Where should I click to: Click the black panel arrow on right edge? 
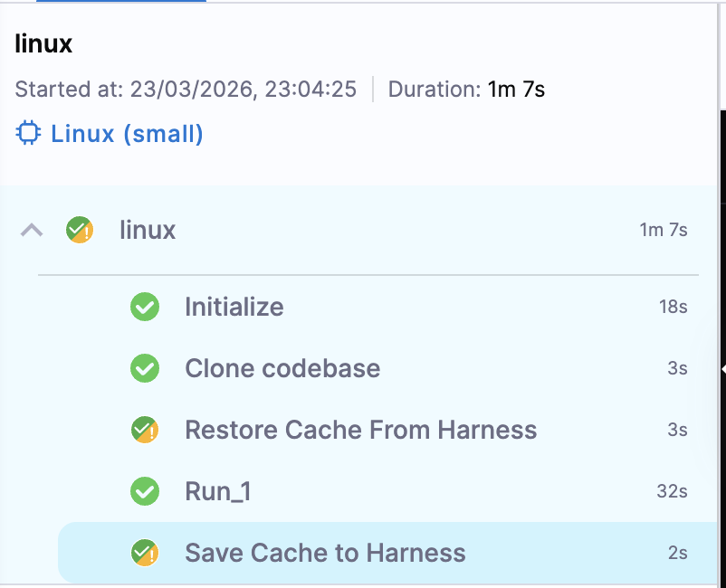[x=722, y=369]
